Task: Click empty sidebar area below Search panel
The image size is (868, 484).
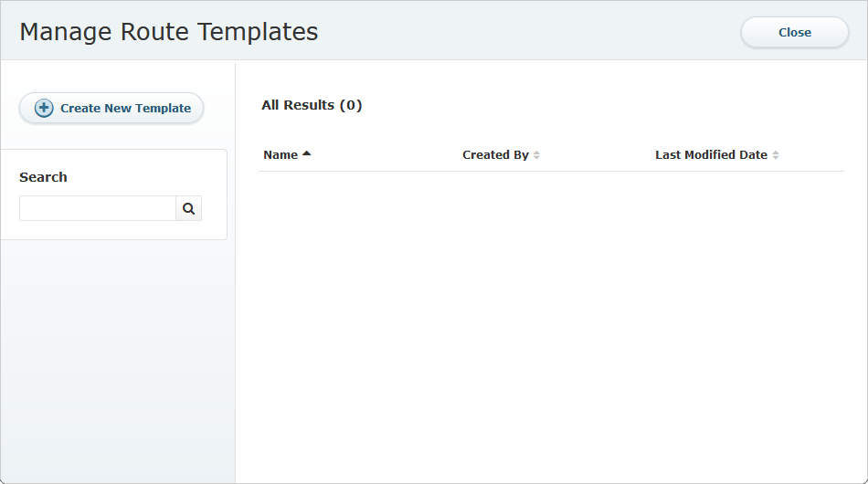Action: point(117,362)
